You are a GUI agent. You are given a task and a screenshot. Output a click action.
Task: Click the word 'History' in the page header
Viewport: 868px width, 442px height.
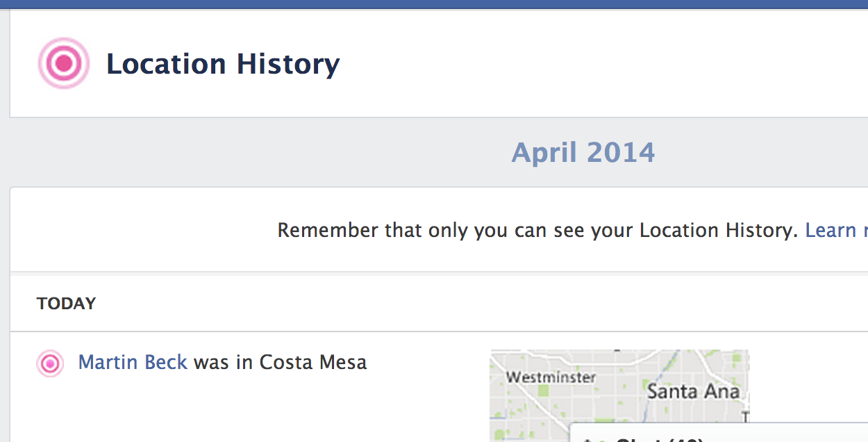[288, 64]
